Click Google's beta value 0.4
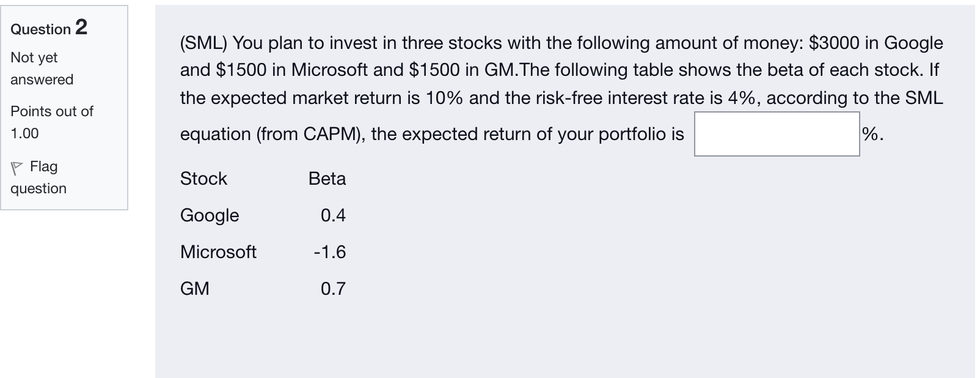This screenshot has width=980, height=378. pyautogui.click(x=333, y=215)
